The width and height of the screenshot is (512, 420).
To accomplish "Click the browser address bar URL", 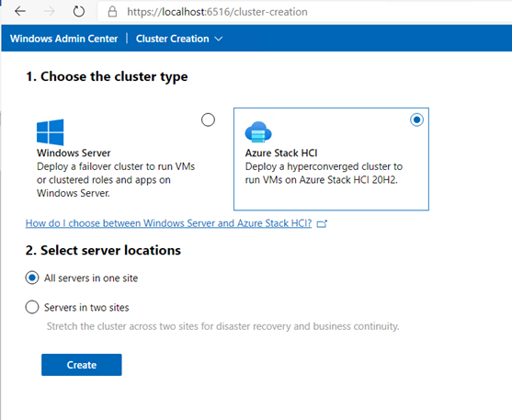I will coord(217,12).
